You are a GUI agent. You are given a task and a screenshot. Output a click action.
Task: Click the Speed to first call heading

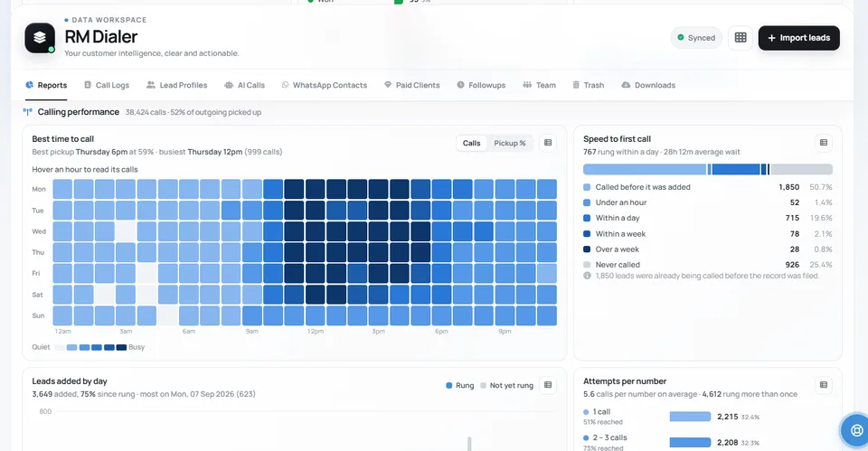click(x=617, y=139)
